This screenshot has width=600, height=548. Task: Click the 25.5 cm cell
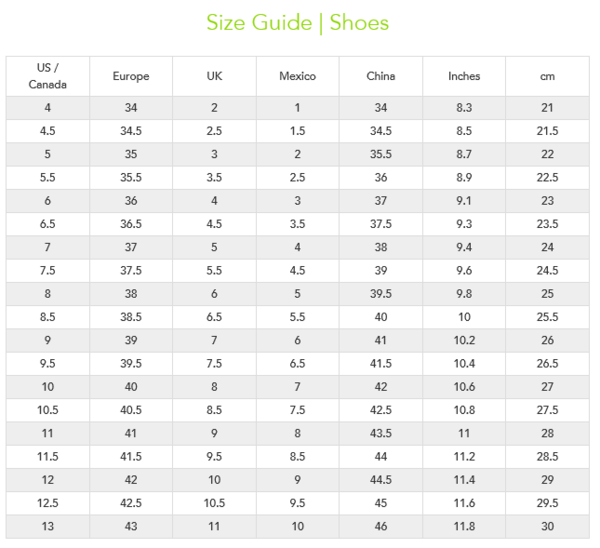547,317
